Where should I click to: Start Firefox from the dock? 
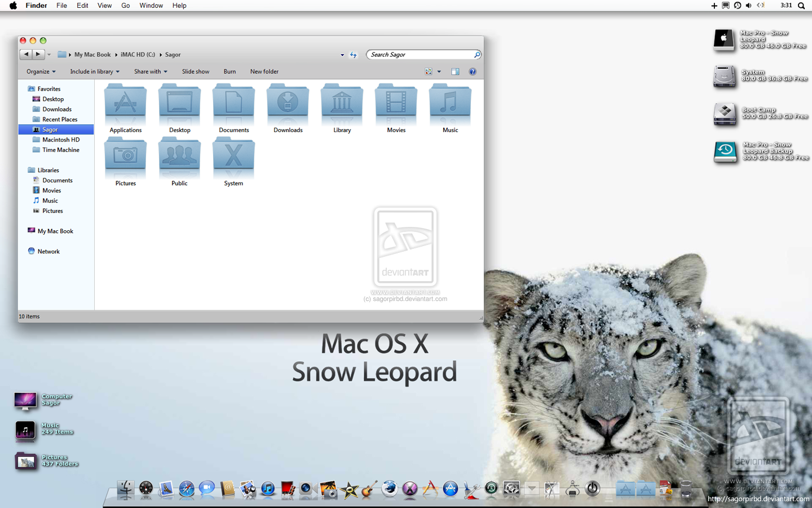[x=389, y=489]
